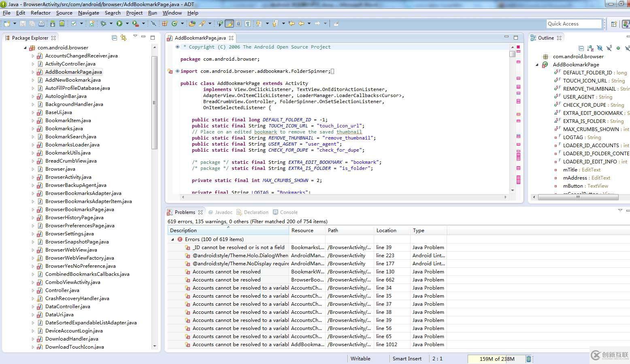
Task: Click Collapse All in Outline toolbar
Action: [x=581, y=48]
